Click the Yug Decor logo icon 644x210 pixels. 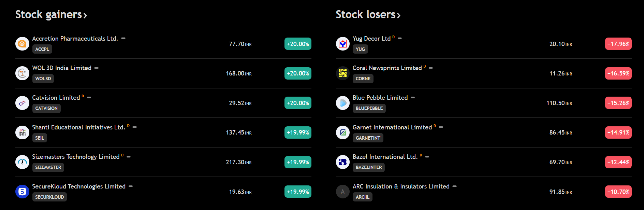tap(342, 44)
